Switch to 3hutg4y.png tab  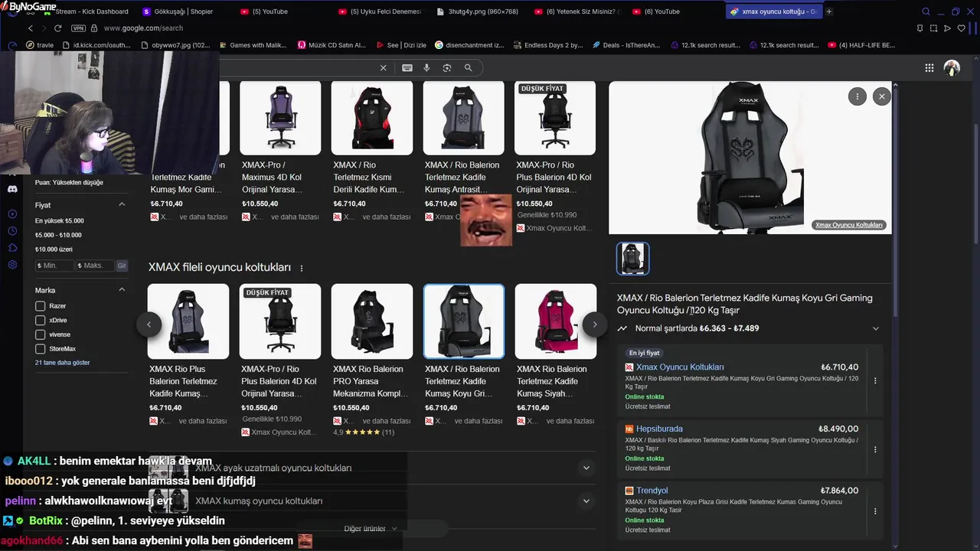click(x=478, y=11)
